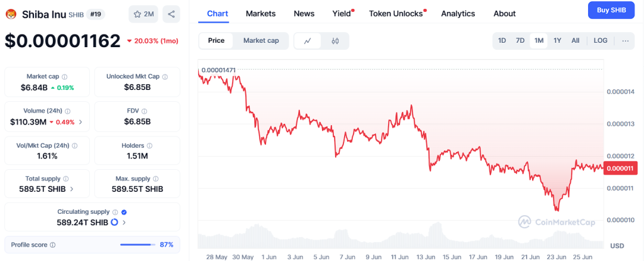Open chart more options ellipsis

pos(625,41)
